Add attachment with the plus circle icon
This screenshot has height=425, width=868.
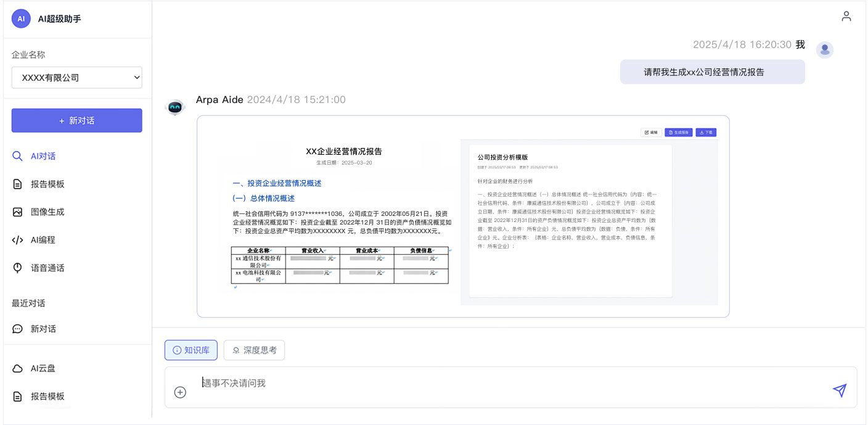180,392
